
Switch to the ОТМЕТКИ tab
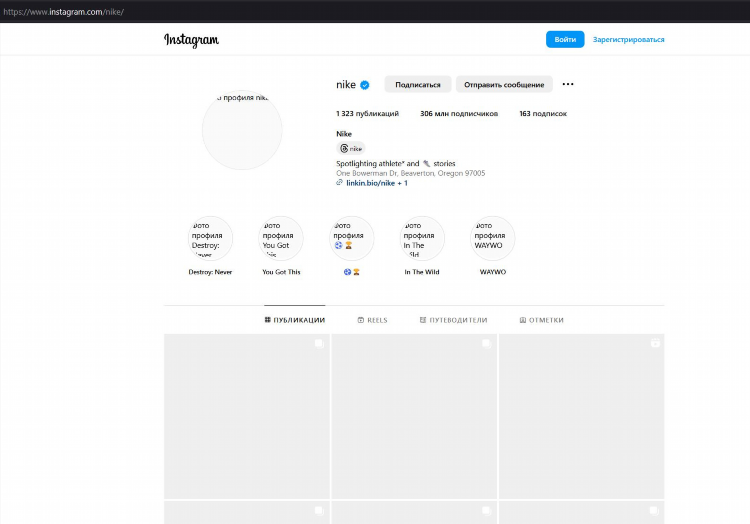[x=541, y=320]
